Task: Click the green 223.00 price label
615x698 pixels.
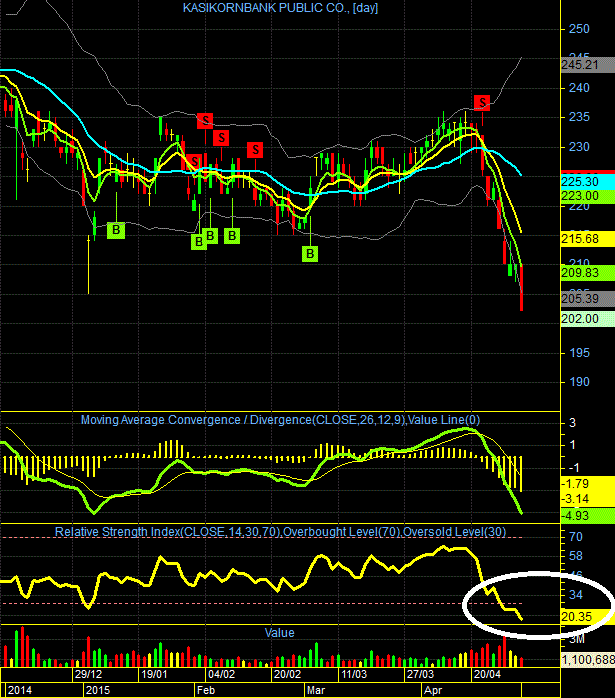Action: [587, 196]
